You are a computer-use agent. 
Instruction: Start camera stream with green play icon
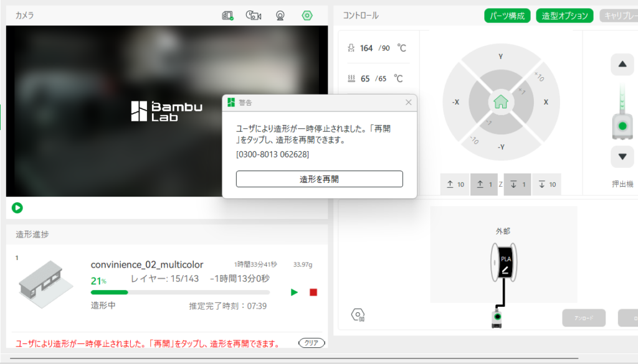pyautogui.click(x=17, y=208)
